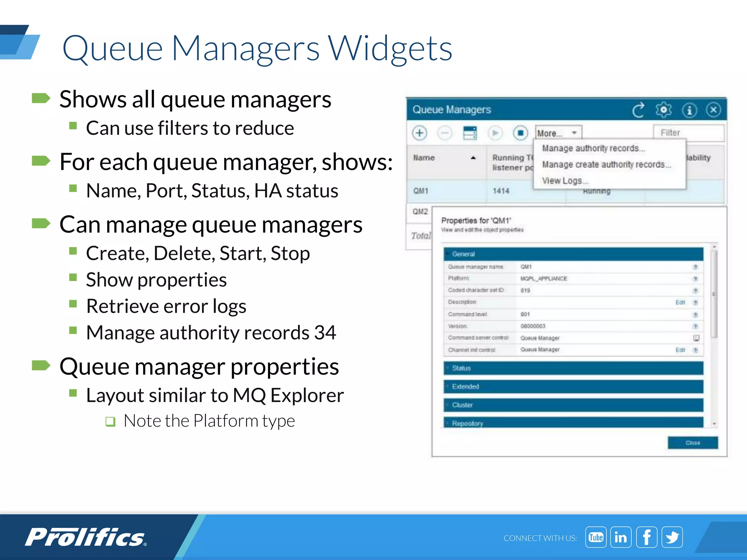
Task: Choose 'View Logs...' from the menu
Action: coord(565,180)
